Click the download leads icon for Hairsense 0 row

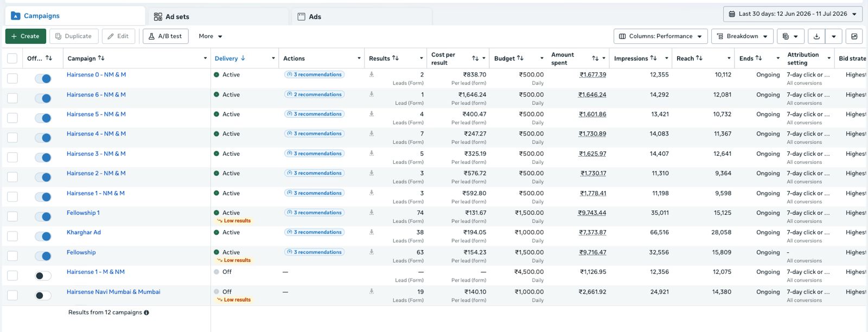(x=372, y=74)
